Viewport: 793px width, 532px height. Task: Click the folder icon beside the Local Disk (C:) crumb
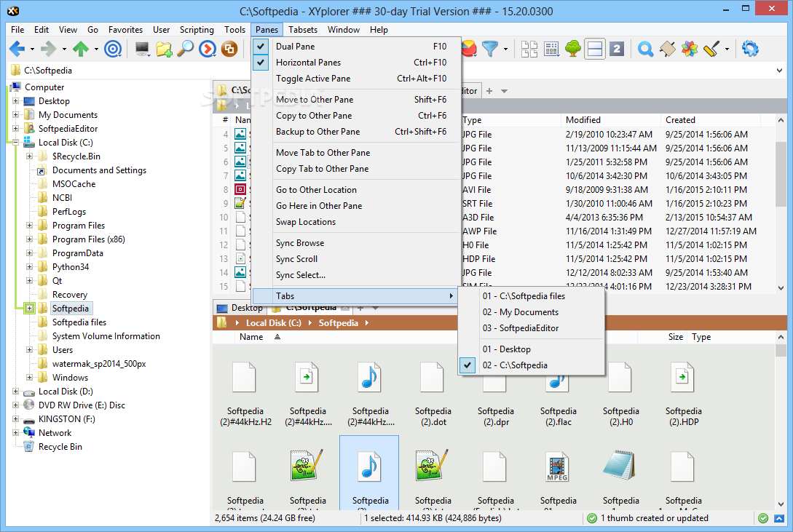coord(221,323)
